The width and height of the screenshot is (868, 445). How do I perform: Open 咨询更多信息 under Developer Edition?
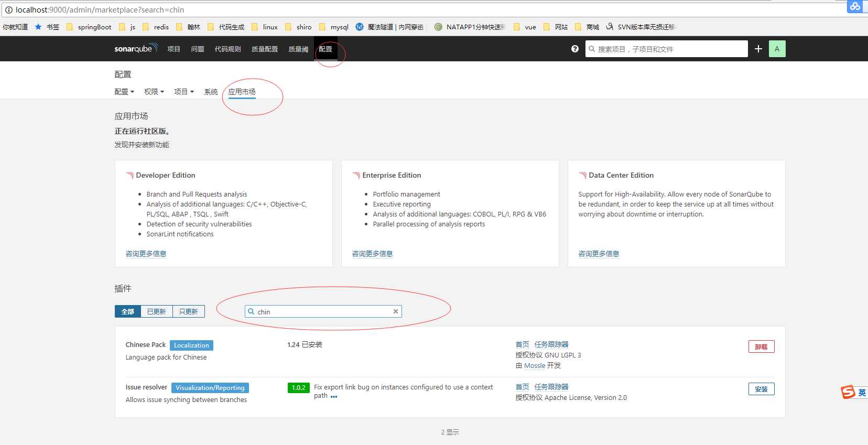point(146,254)
